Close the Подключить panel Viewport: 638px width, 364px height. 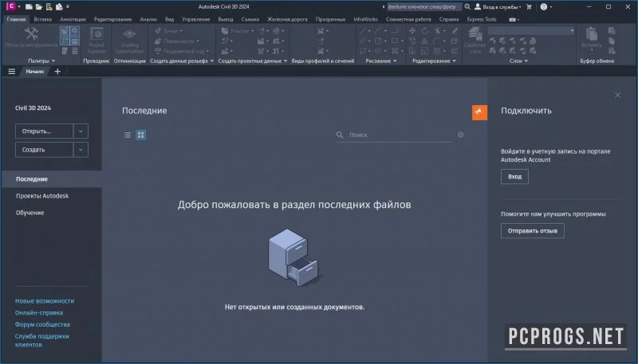point(617,95)
